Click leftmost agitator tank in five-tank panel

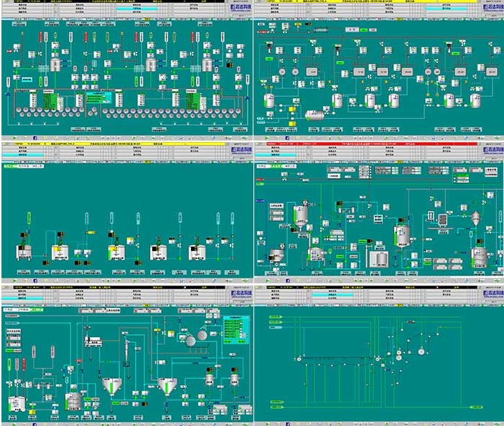[24, 252]
